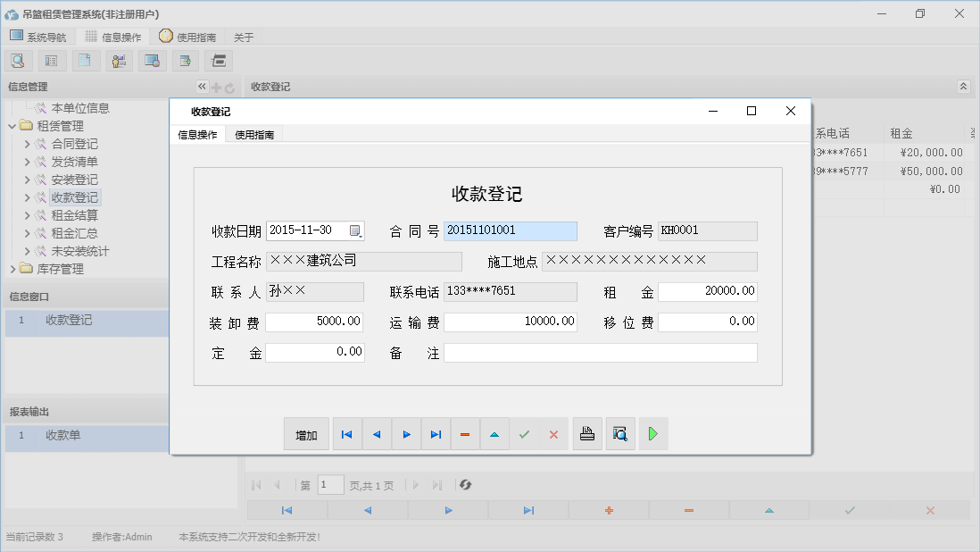Viewport: 980px width, 552px height.
Task: Confirm changes with the green checkmark
Action: 525,433
